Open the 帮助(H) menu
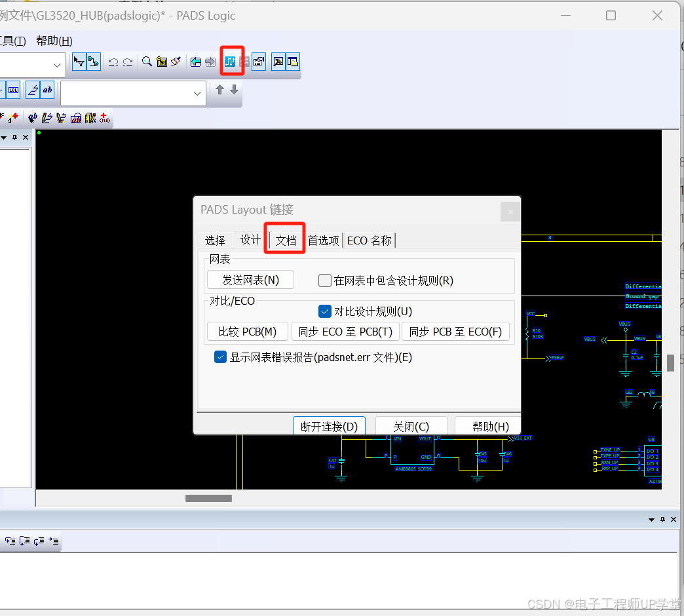Screen dimensions: 684x616 [54, 41]
